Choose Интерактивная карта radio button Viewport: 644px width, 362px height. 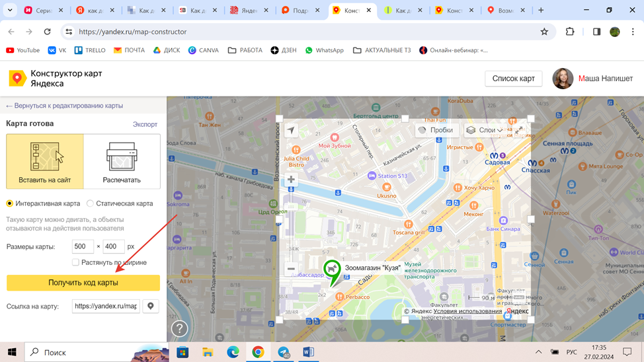tap(9, 203)
